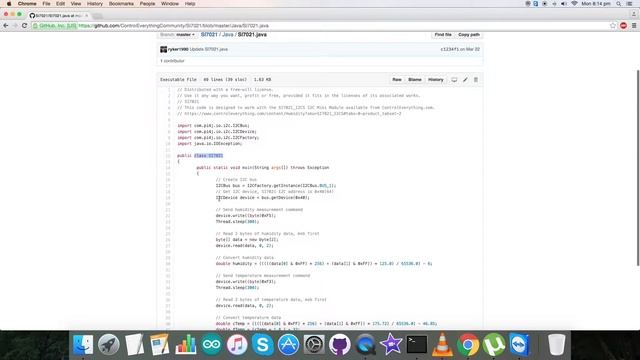Click Wi-Fi status icon in menu bar
This screenshot has height=360, width=640.
pos(574,4)
